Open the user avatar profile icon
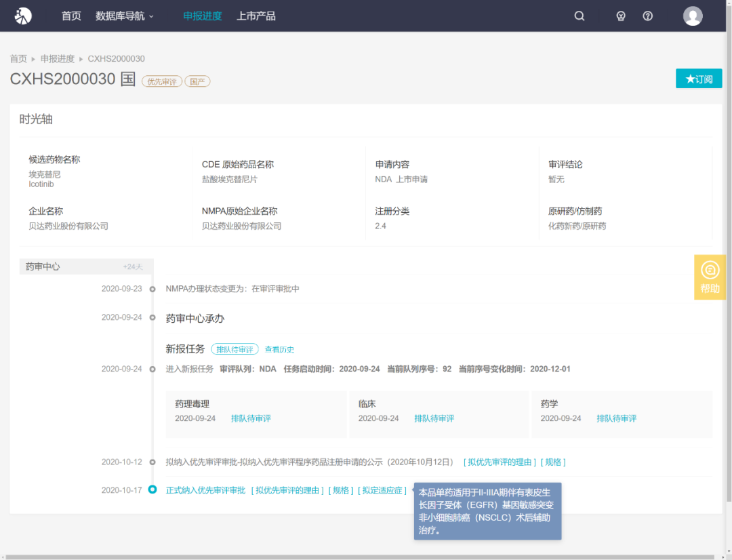The image size is (732, 560). [693, 16]
